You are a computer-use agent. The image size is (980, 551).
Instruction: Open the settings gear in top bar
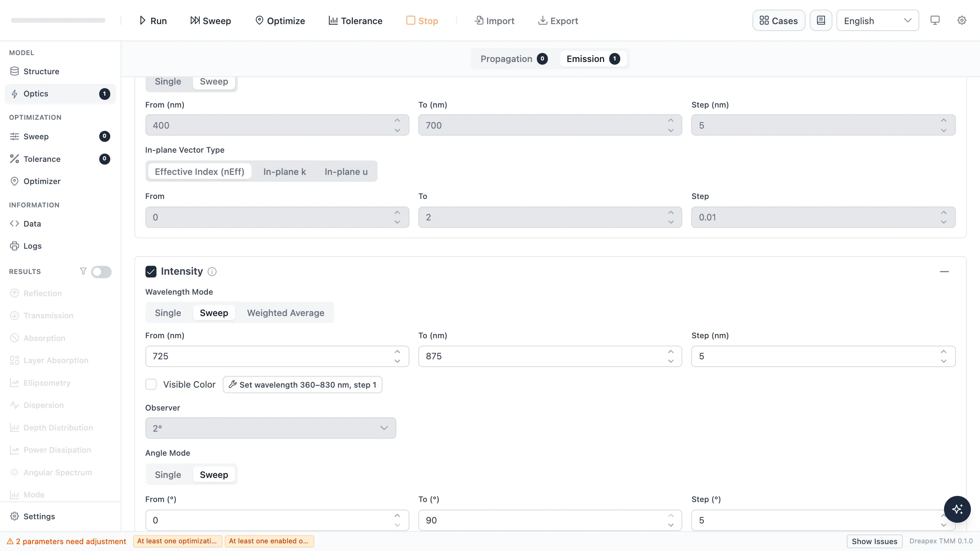(x=962, y=21)
